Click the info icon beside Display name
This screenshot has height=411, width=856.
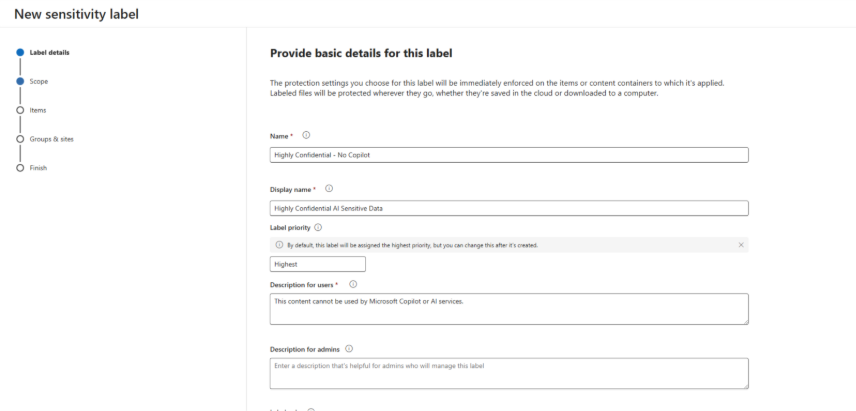click(x=329, y=188)
